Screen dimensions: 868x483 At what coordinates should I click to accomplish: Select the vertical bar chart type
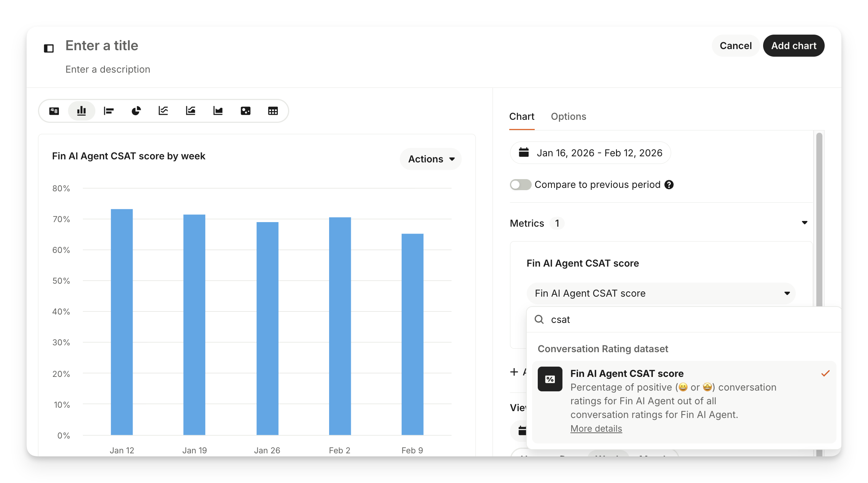point(81,111)
